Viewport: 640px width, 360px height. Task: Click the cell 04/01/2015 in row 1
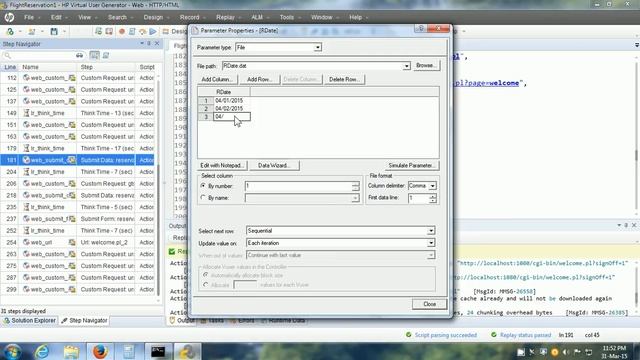[x=231, y=100]
